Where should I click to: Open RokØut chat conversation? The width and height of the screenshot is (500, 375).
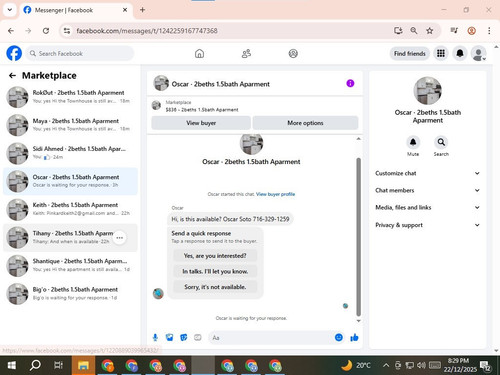coord(70,97)
